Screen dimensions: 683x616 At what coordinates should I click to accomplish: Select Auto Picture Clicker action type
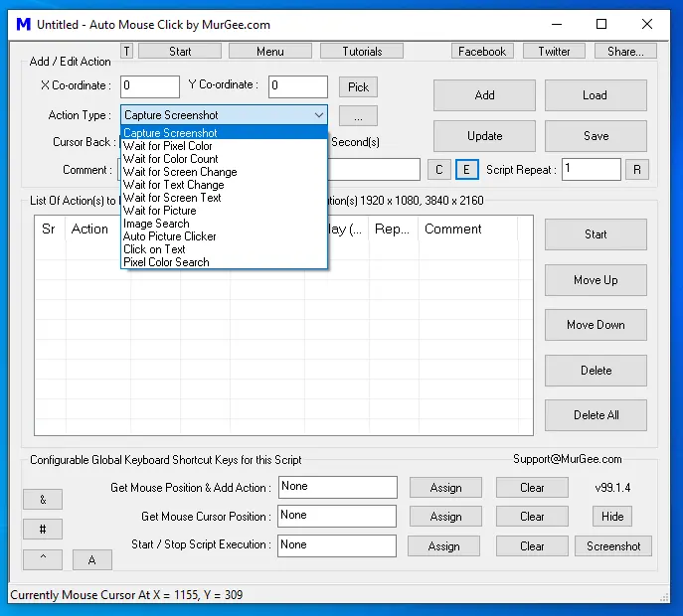pos(224,236)
